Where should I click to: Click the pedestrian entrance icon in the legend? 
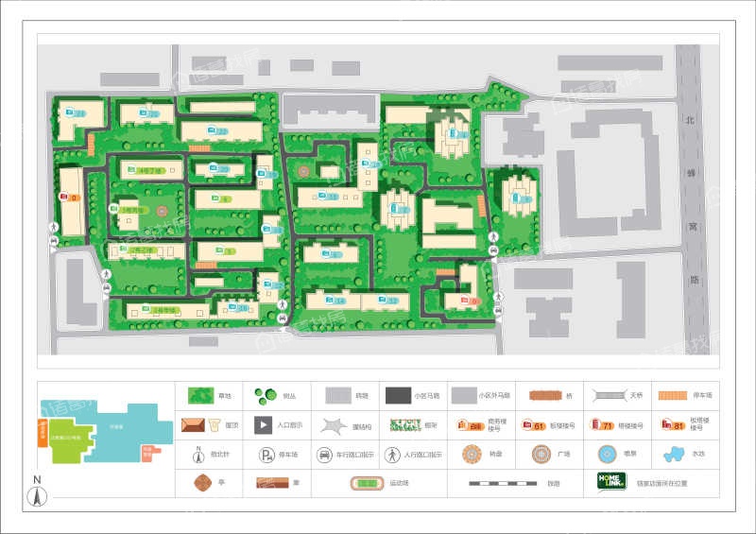pos(392,455)
